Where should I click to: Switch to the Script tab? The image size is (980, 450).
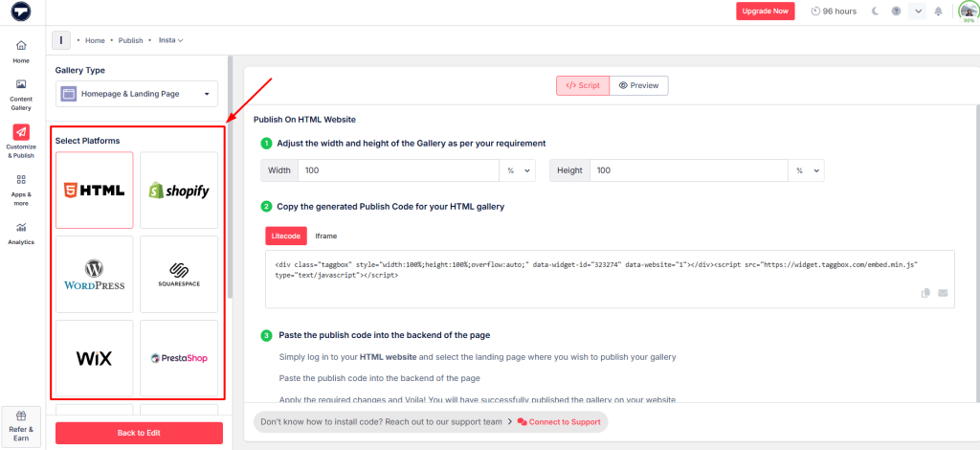(583, 85)
